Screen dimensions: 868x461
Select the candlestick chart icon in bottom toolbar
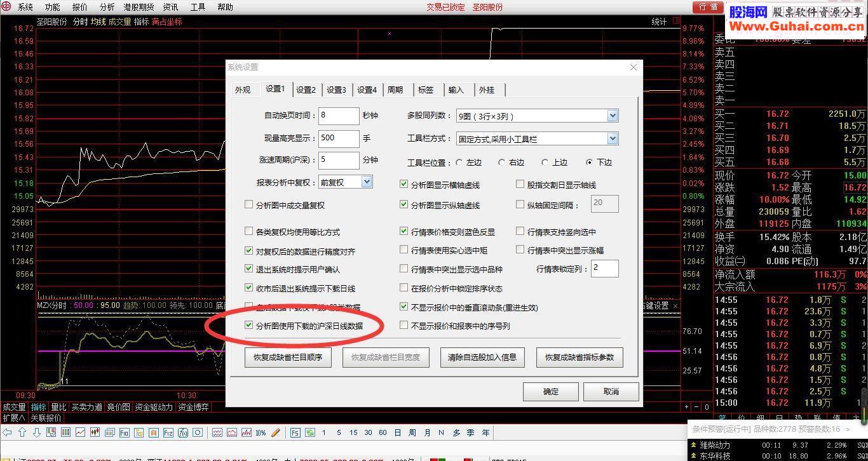(x=95, y=432)
